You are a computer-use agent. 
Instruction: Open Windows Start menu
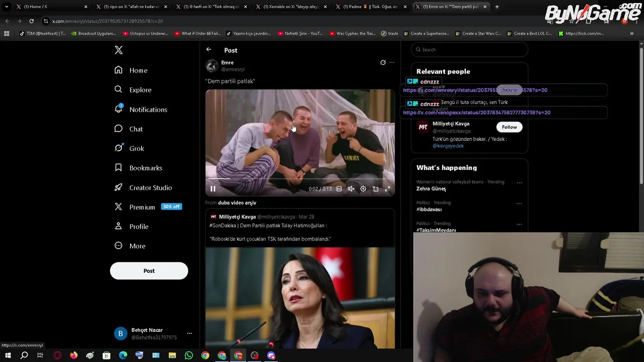coord(8,355)
